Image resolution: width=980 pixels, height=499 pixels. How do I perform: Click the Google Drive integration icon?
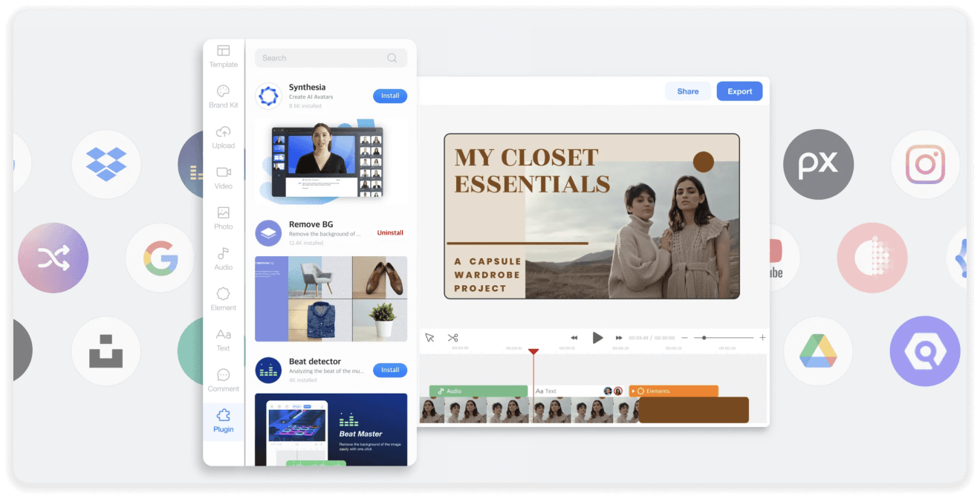[x=818, y=351]
